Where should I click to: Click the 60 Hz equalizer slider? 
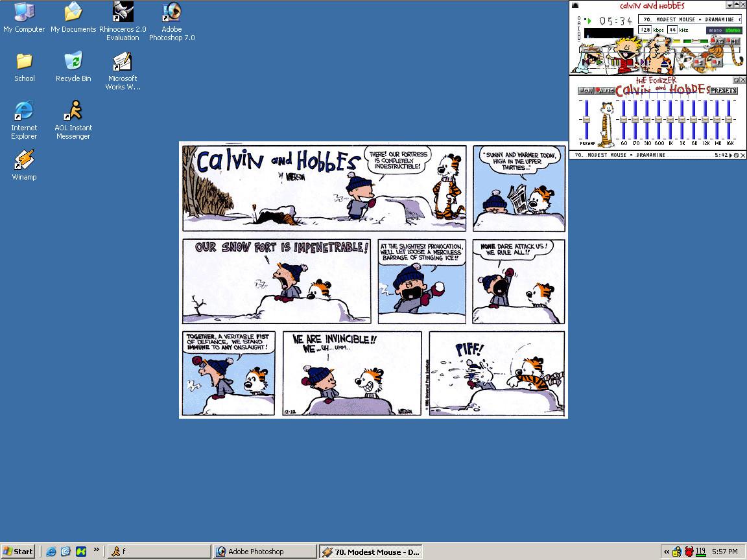[624, 119]
